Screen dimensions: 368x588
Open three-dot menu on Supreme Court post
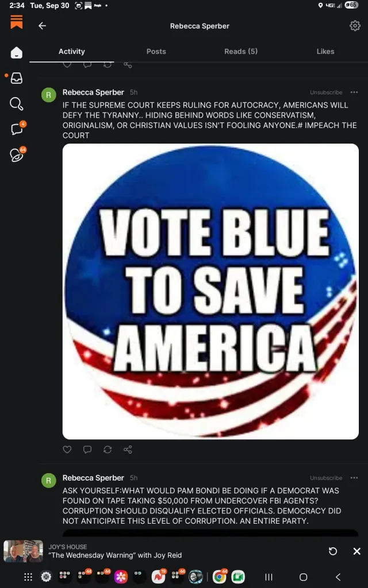[354, 92]
